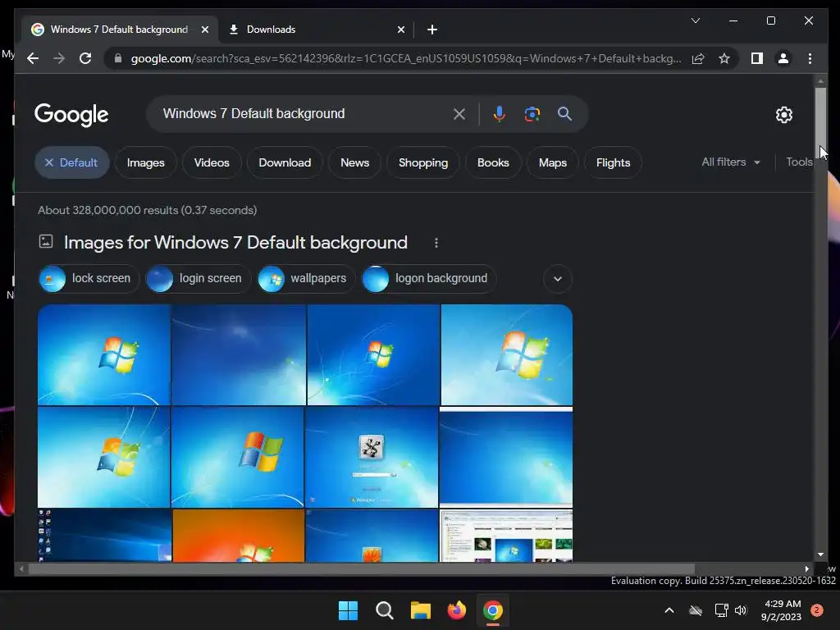Switch to Images results
Image resolution: width=840 pixels, height=630 pixels.
146,162
